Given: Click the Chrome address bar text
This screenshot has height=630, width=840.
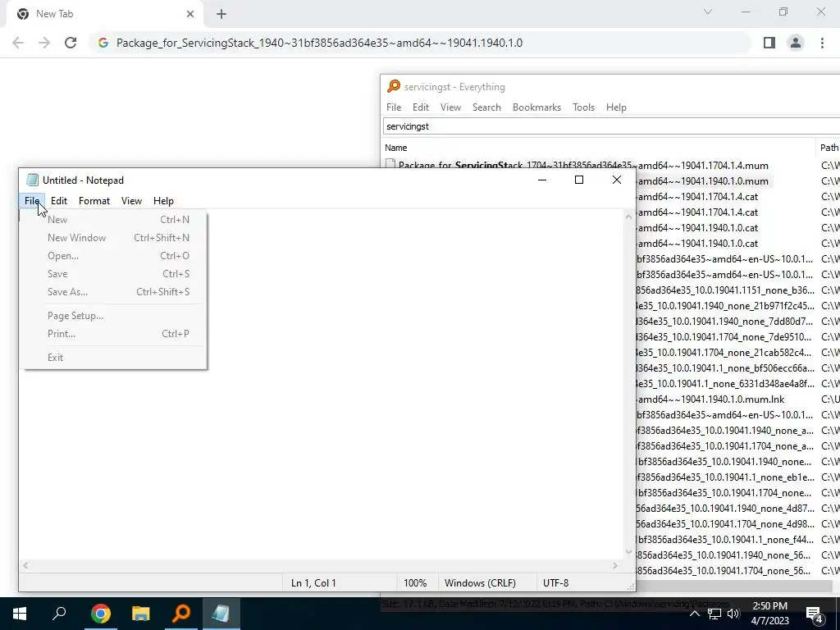Looking at the screenshot, I should point(319,43).
